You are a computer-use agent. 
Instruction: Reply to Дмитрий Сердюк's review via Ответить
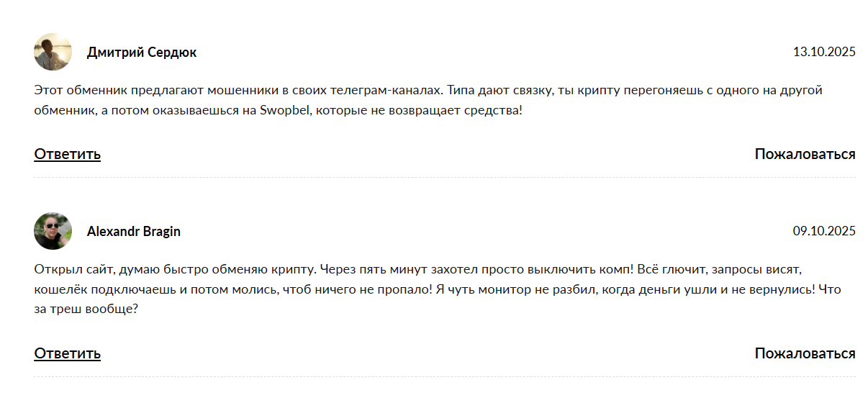click(67, 154)
